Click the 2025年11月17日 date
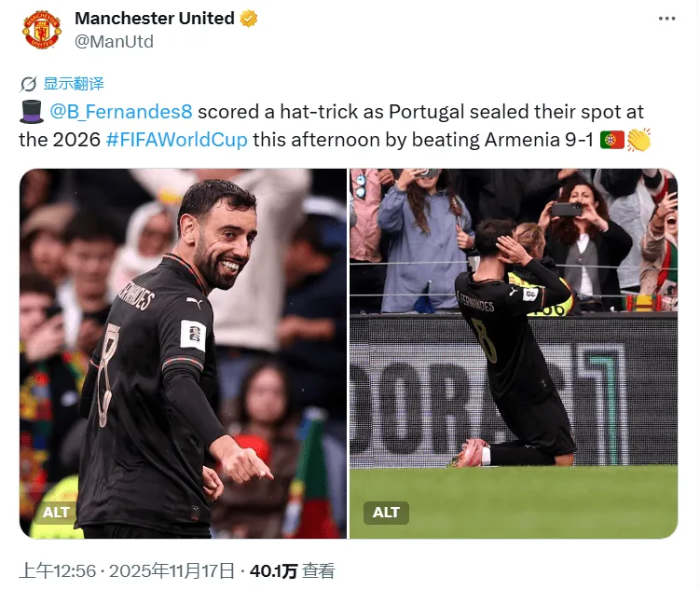 pyautogui.click(x=172, y=570)
